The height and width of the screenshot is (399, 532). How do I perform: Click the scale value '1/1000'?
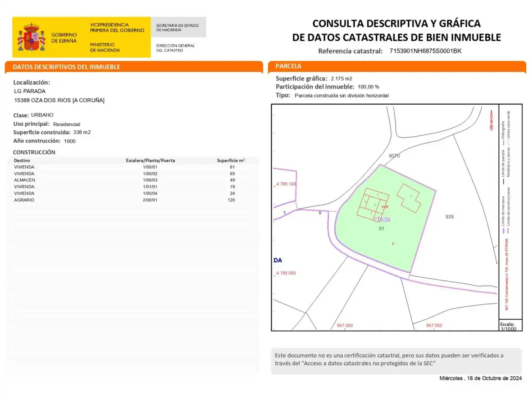508,329
